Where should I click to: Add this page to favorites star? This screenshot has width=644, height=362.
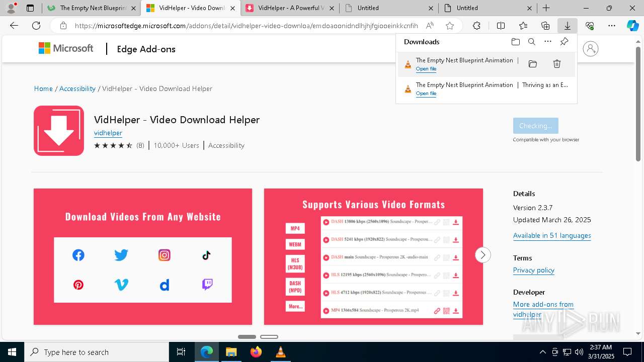click(450, 26)
